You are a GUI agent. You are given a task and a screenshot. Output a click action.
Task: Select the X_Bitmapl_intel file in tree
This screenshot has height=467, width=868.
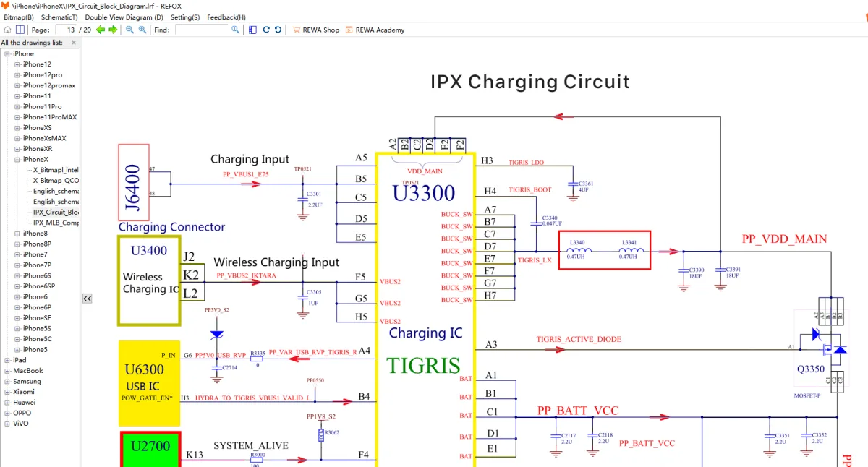point(56,170)
